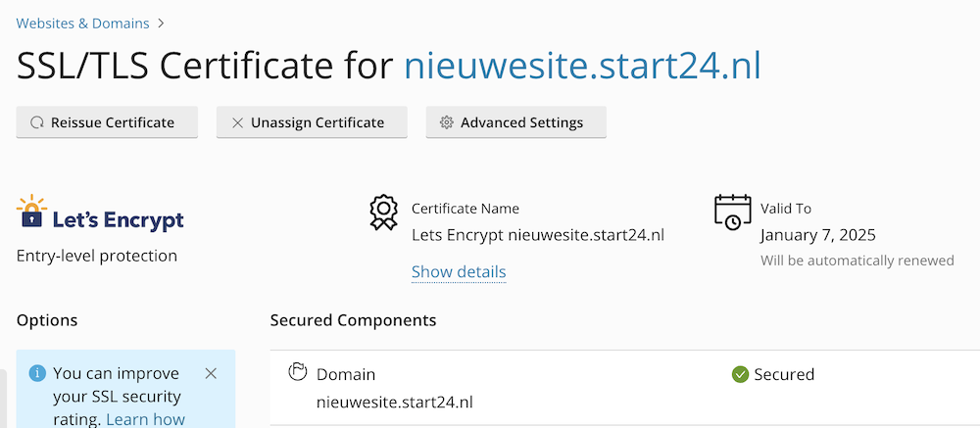Click the certificate ribbon badge icon

click(x=383, y=213)
